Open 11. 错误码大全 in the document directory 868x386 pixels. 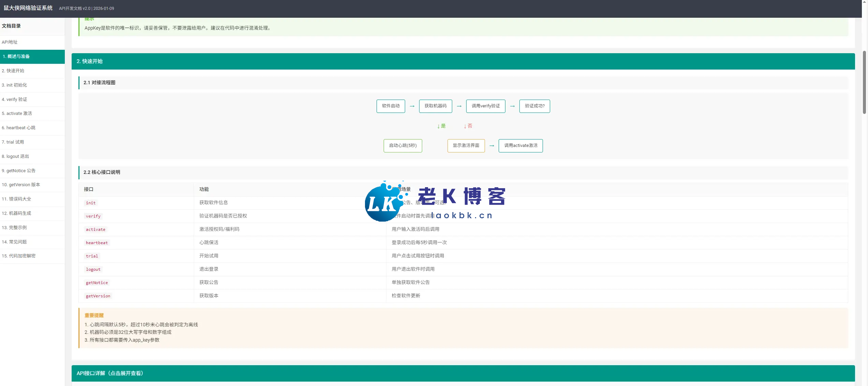[16, 199]
